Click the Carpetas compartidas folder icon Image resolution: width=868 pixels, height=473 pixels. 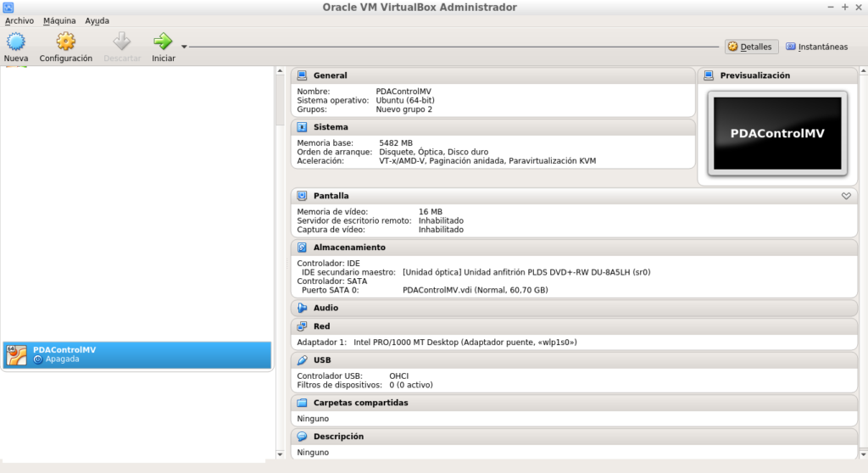(302, 403)
